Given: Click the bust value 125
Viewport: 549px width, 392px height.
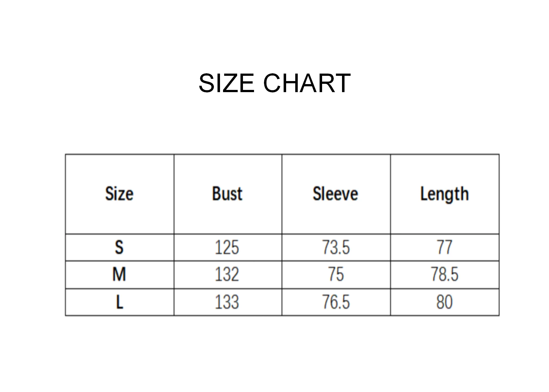Looking at the screenshot, I should [x=227, y=247].
